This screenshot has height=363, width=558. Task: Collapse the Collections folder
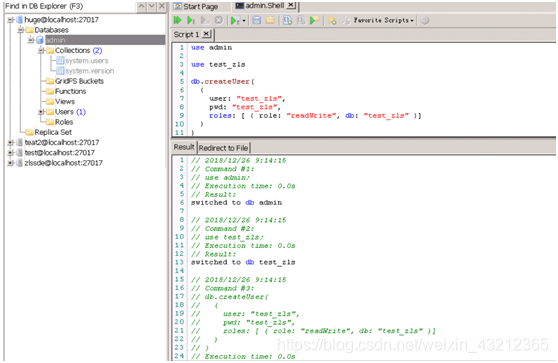coord(41,50)
